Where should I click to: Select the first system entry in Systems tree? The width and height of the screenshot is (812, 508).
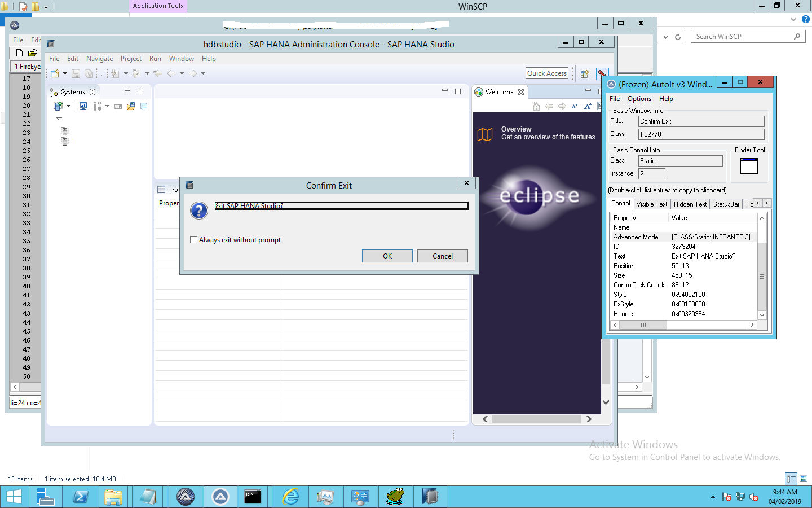tap(65, 131)
